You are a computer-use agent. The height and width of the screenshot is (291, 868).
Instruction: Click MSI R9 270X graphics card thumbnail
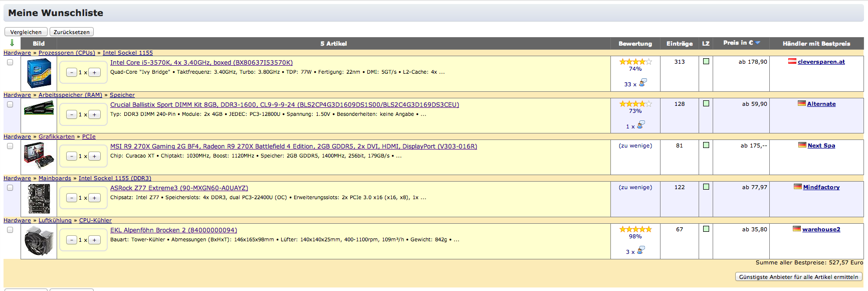click(x=39, y=156)
